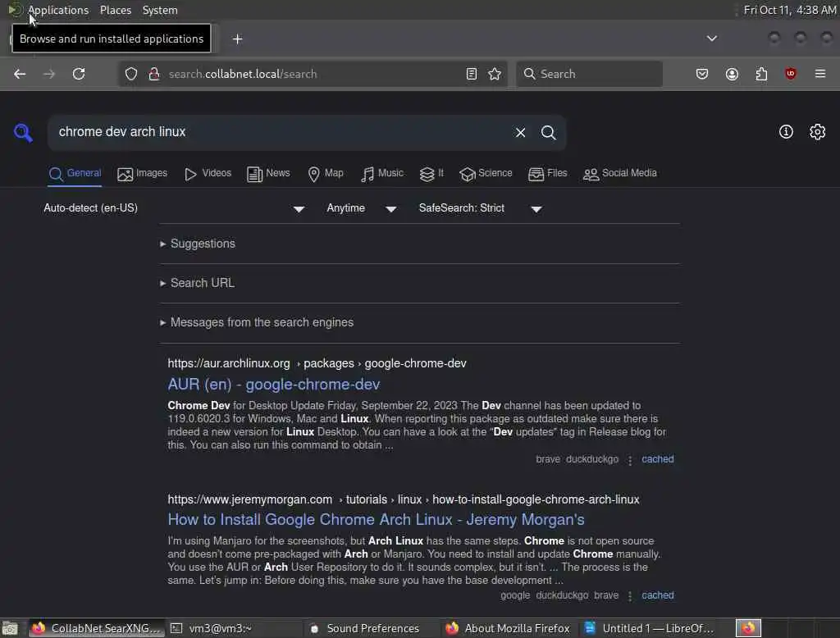
Task: Open the Auto-detect (en-US) language dropdown
Action: (x=174, y=208)
